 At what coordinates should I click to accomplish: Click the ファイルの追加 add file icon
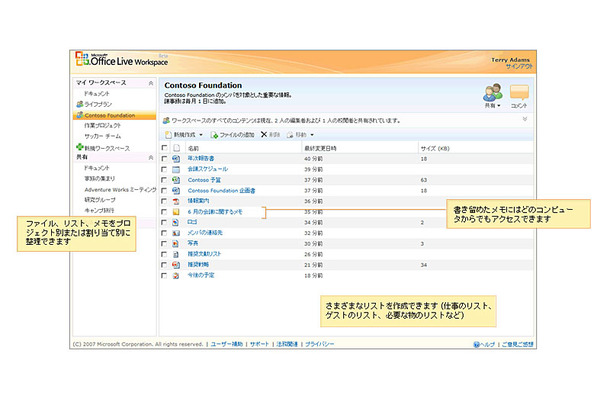[214, 135]
